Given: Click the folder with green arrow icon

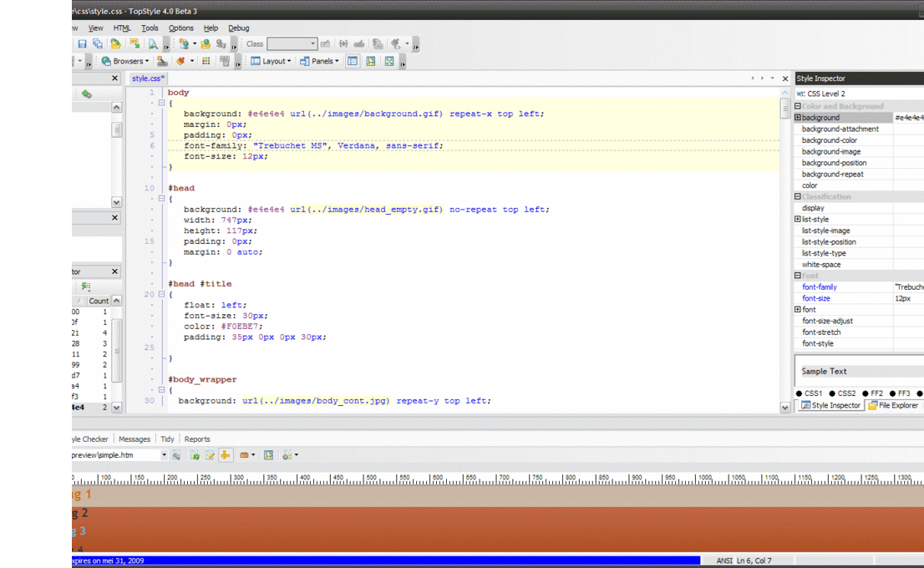Looking at the screenshot, I should click(x=115, y=43).
